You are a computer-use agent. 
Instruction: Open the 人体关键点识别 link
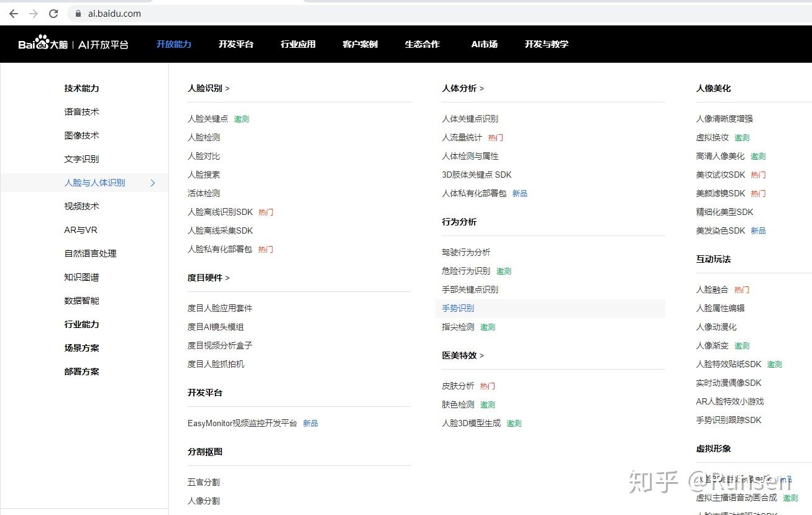click(470, 119)
